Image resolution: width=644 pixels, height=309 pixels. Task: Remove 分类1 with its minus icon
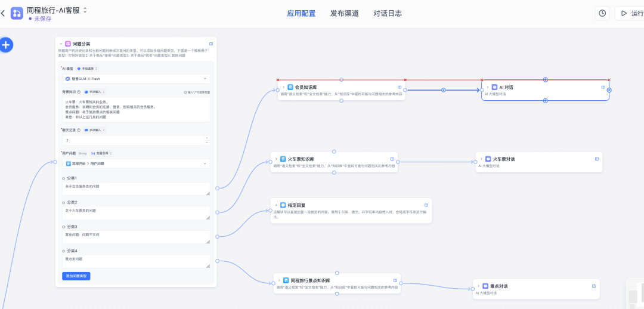[64, 178]
